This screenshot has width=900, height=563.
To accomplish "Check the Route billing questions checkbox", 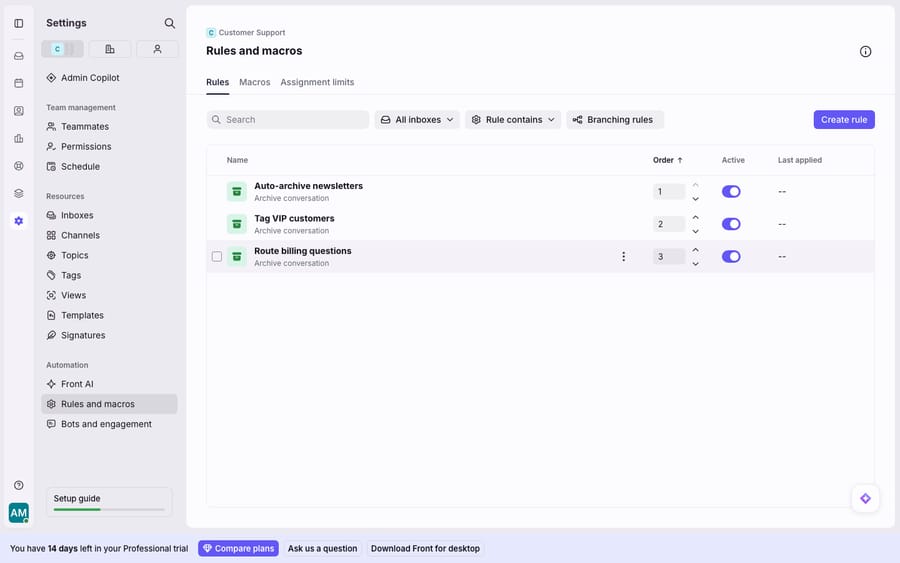I will (x=216, y=257).
